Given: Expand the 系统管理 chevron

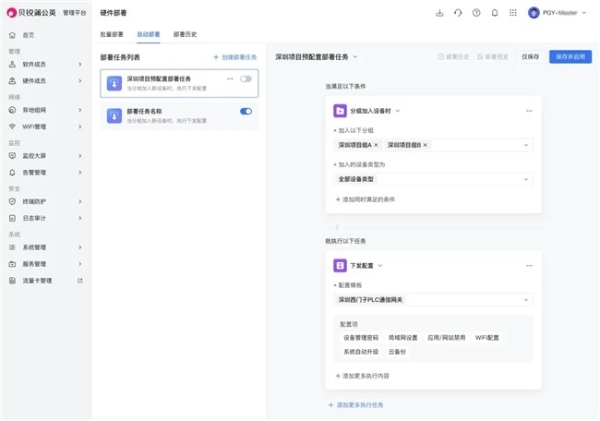Looking at the screenshot, I should (80, 247).
